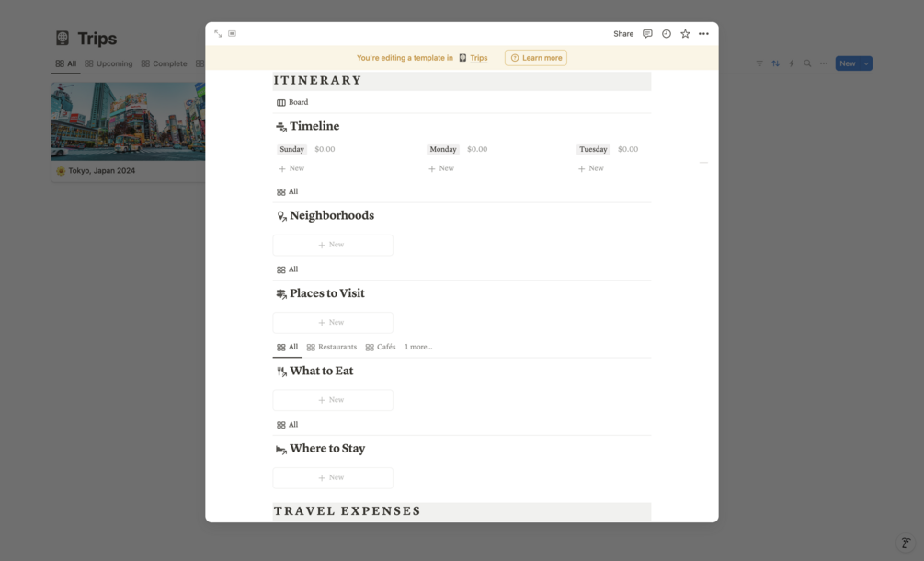Open the three-dot page options menu
The image size is (924, 561).
[703, 34]
